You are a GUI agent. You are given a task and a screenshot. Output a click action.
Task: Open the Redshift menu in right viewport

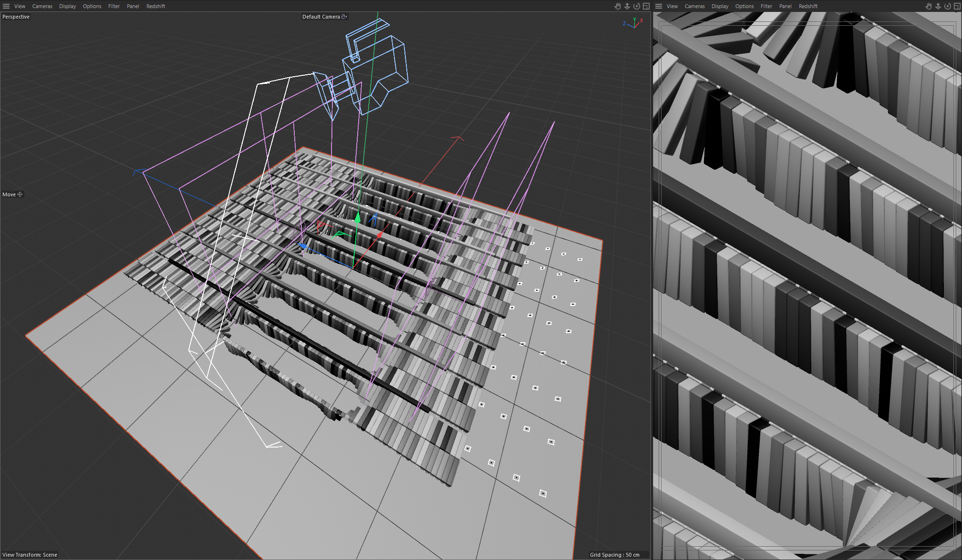(x=808, y=6)
